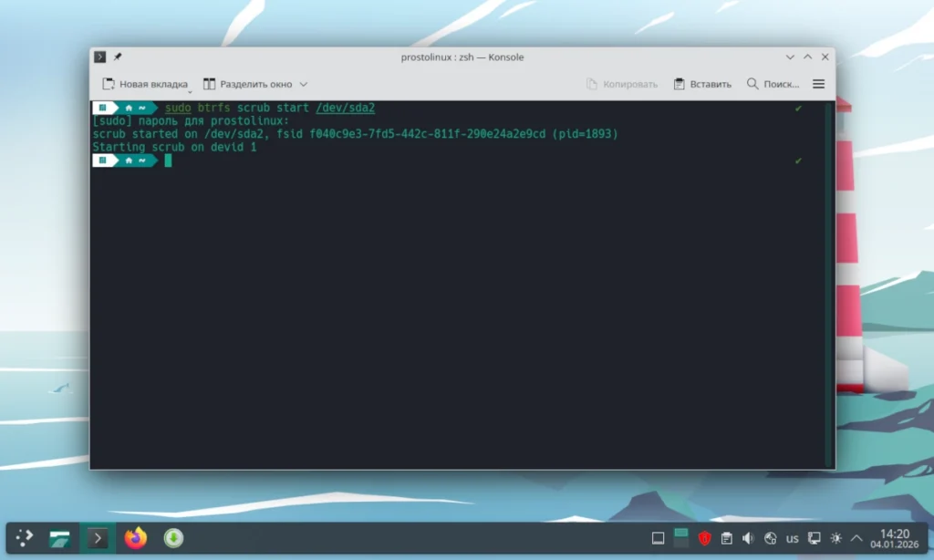
Task: Click the terminal cursor at the prompt
Action: click(x=168, y=161)
